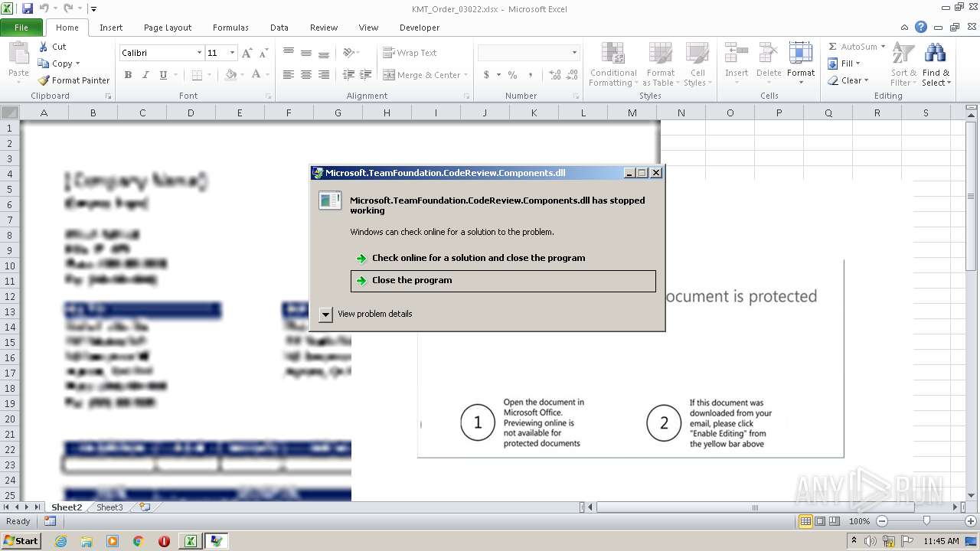The width and height of the screenshot is (980, 551).
Task: Click the Insert Worksheet tab icon
Action: [x=145, y=507]
